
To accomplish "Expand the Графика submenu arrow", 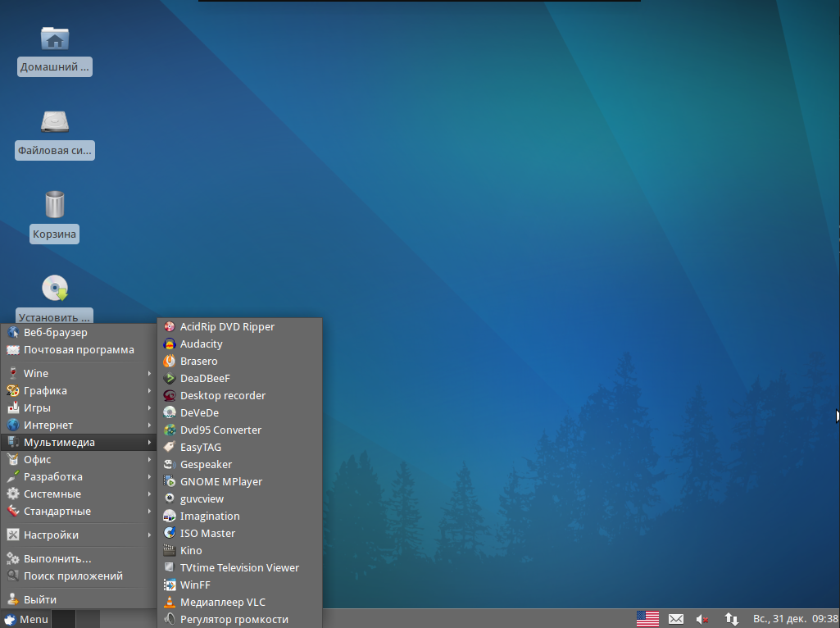I will (149, 390).
